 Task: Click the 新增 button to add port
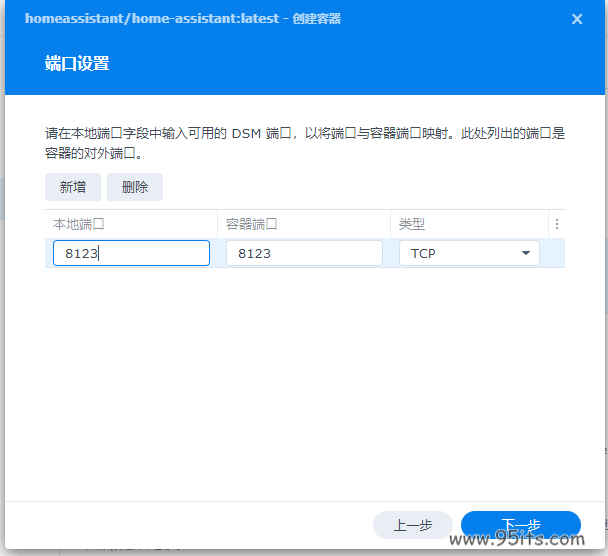73,187
